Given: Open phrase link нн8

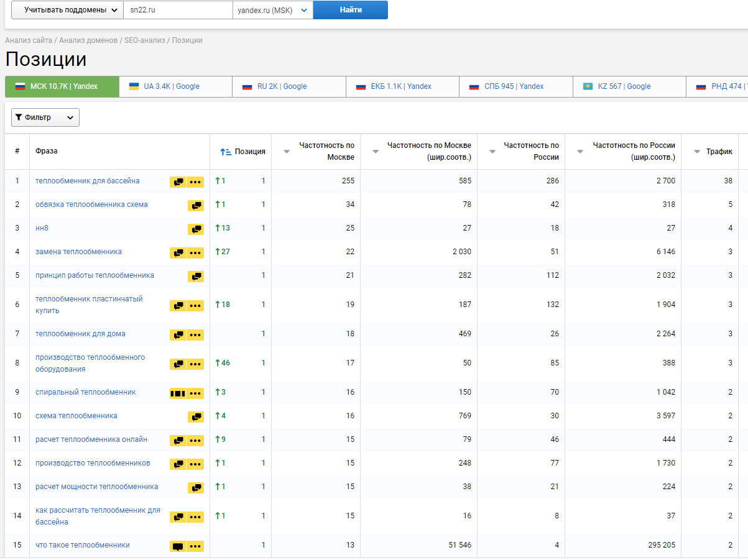Looking at the screenshot, I should 42,228.
